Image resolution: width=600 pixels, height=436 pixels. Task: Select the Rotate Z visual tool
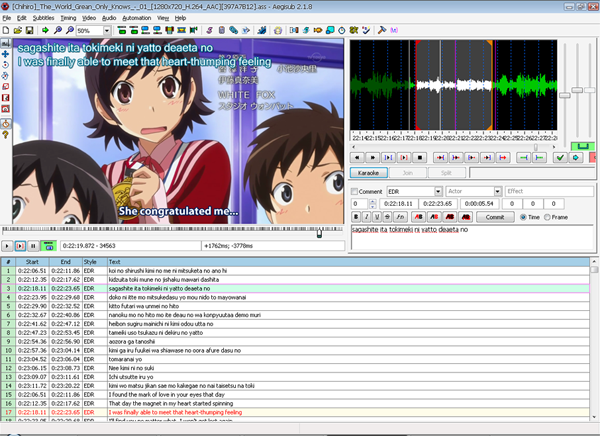pos(5,65)
